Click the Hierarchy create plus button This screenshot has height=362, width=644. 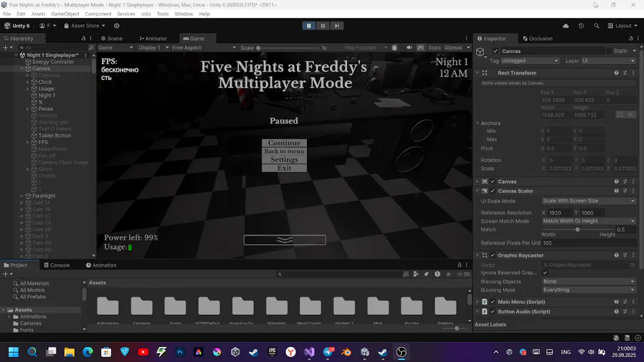[x=7, y=48]
